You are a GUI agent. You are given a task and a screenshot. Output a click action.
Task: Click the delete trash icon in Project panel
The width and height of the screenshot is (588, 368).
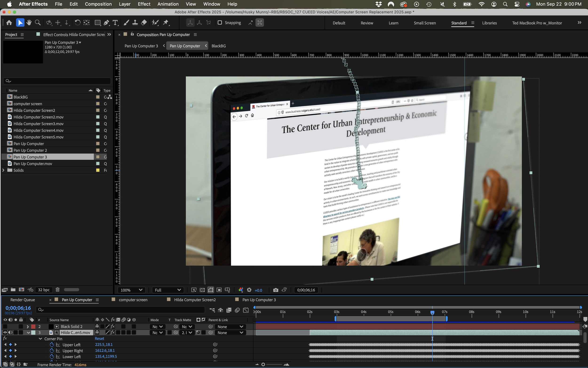click(x=58, y=290)
